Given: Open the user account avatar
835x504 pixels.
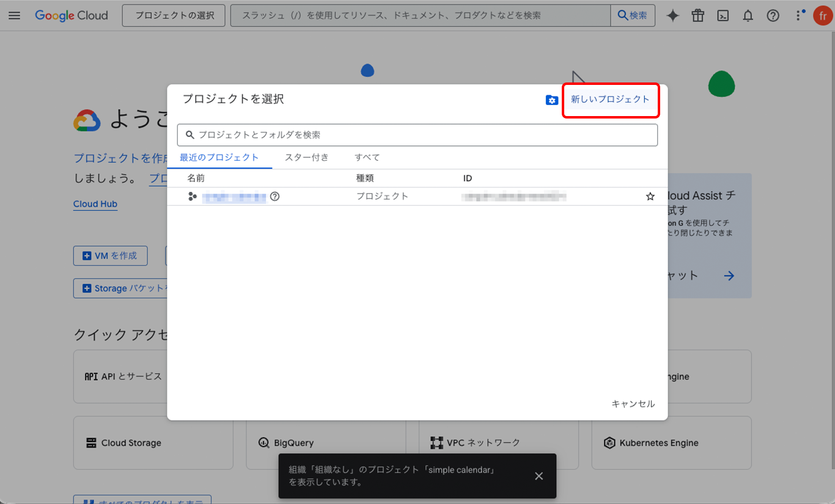Looking at the screenshot, I should pyautogui.click(x=823, y=16).
